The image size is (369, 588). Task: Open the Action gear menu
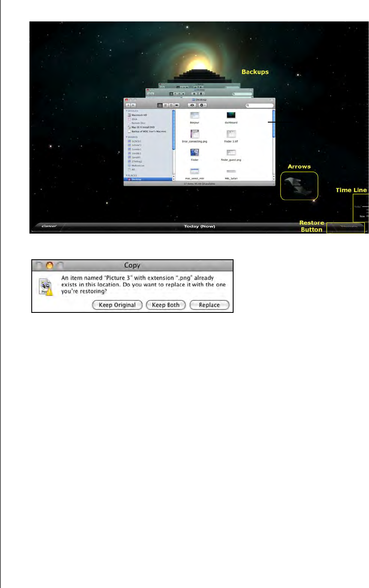click(x=202, y=105)
